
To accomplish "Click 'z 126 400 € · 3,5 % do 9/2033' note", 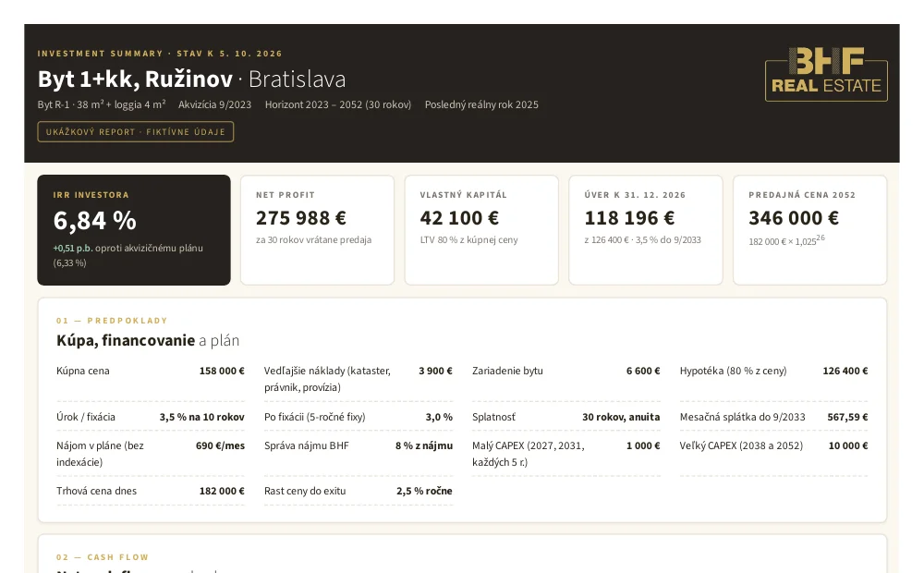I will 642,240.
